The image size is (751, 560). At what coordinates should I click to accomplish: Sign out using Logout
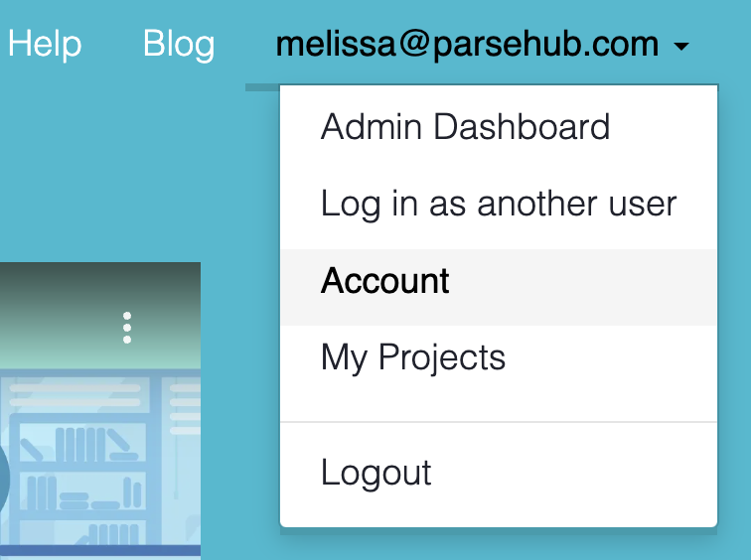tap(375, 473)
